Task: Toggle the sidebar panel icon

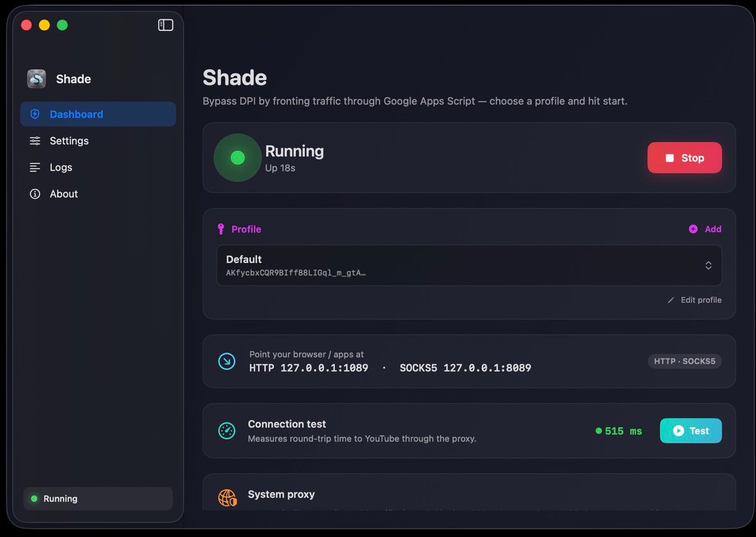Action: pos(166,25)
